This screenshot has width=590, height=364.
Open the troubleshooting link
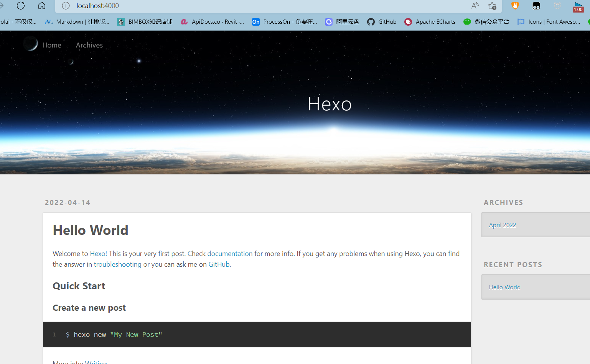point(117,264)
